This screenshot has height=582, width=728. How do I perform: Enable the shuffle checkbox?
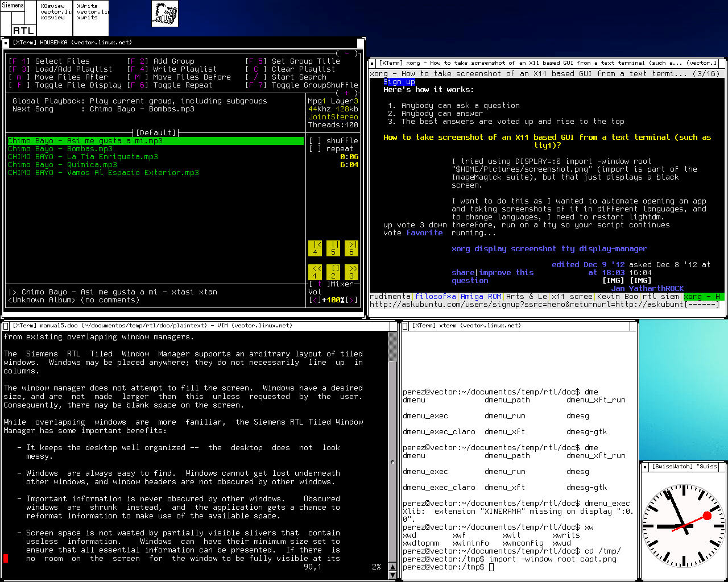[x=315, y=140]
